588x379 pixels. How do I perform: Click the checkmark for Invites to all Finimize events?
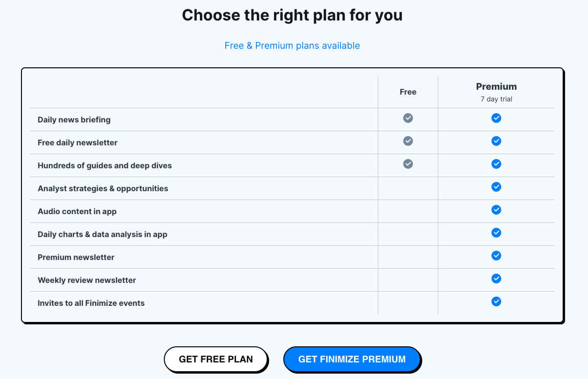pyautogui.click(x=496, y=301)
